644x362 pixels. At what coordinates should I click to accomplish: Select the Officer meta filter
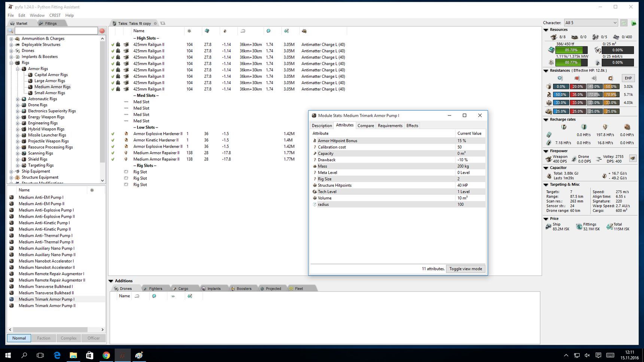(x=94, y=338)
